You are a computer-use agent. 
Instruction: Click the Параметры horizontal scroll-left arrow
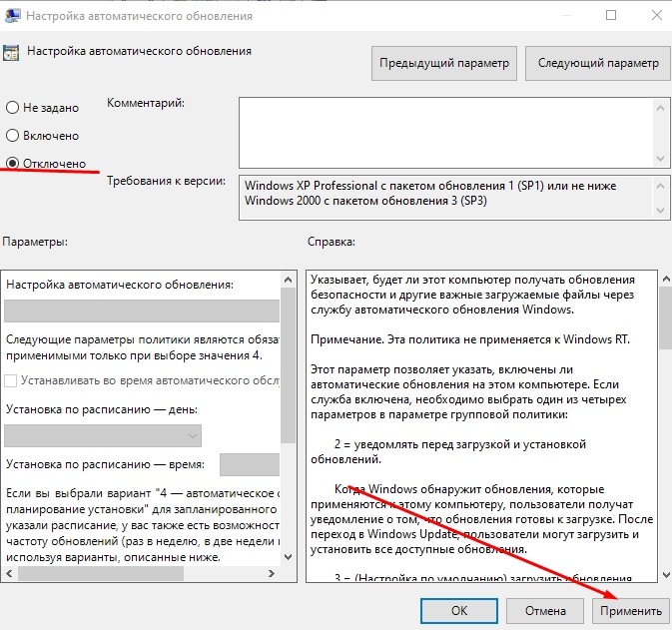pos(9,573)
